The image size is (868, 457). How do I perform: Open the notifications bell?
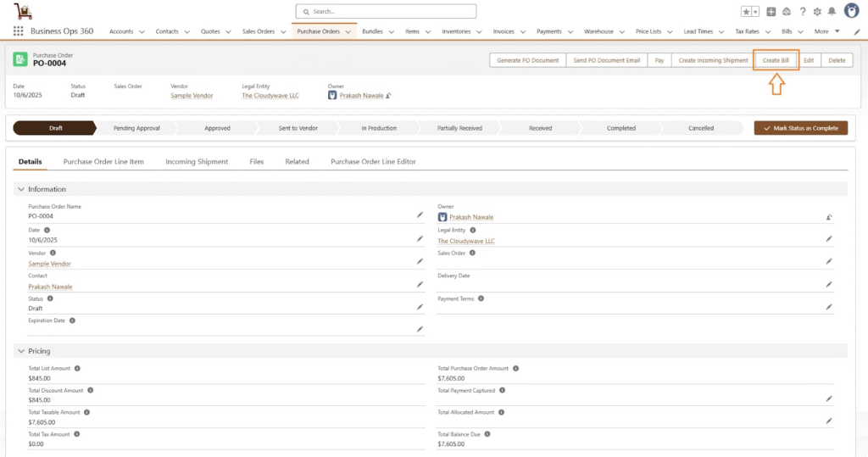point(832,12)
